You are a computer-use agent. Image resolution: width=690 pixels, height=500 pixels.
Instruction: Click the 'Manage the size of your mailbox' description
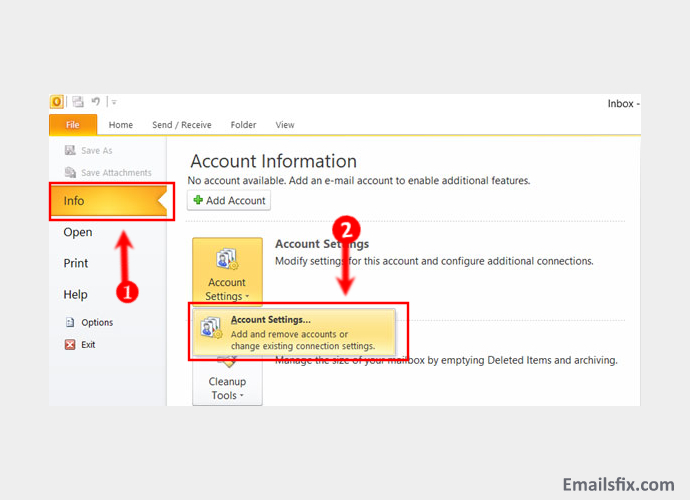point(446,360)
